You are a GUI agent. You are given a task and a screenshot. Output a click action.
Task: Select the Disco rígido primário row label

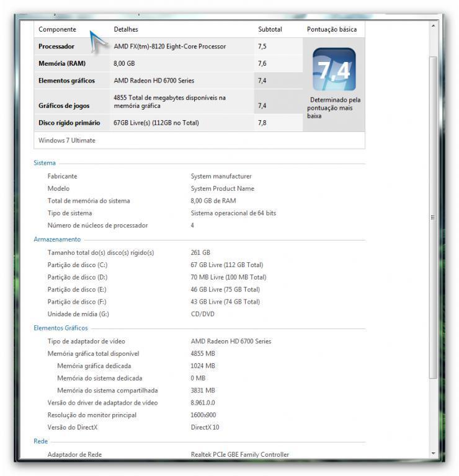click(69, 123)
